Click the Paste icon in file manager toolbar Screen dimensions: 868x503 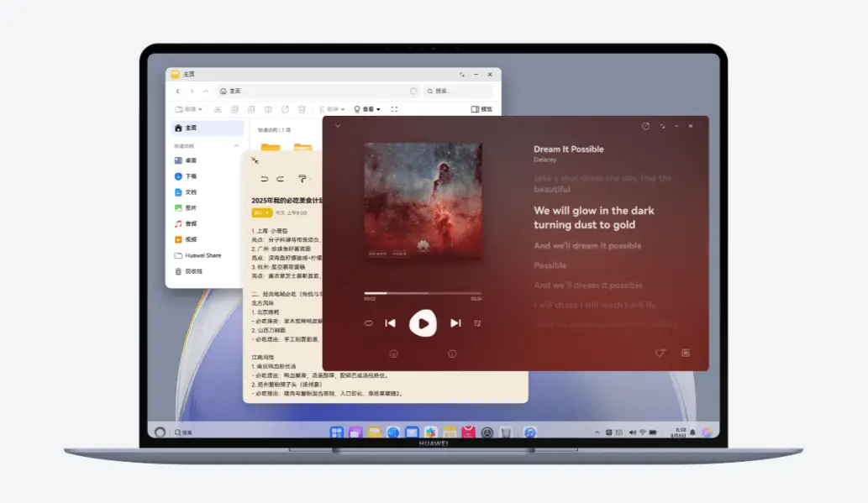251,109
